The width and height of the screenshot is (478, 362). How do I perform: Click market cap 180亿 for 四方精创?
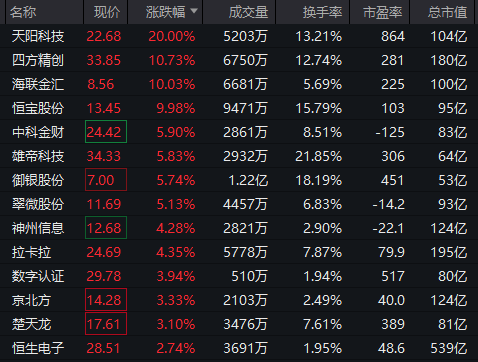tap(449, 60)
